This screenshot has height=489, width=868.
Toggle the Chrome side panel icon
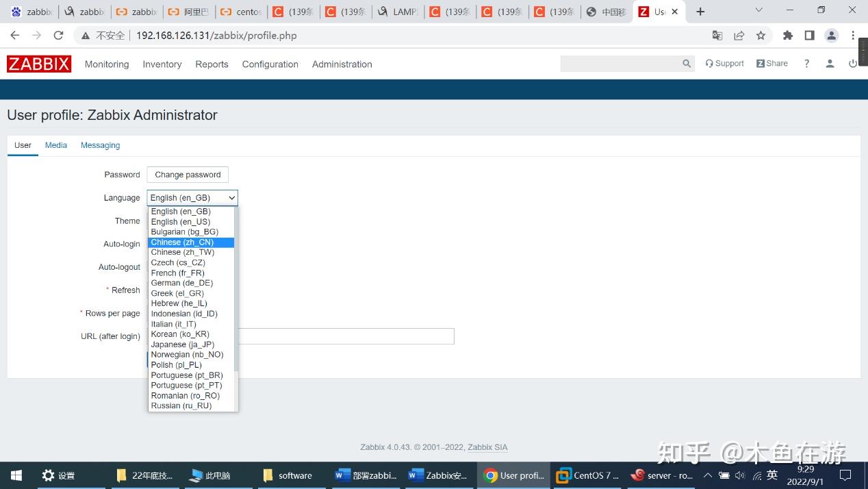tap(809, 36)
